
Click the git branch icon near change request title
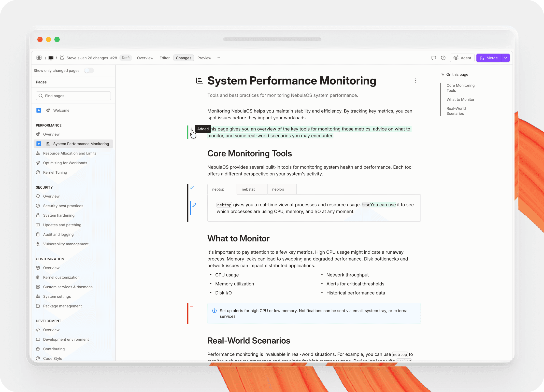[62, 58]
